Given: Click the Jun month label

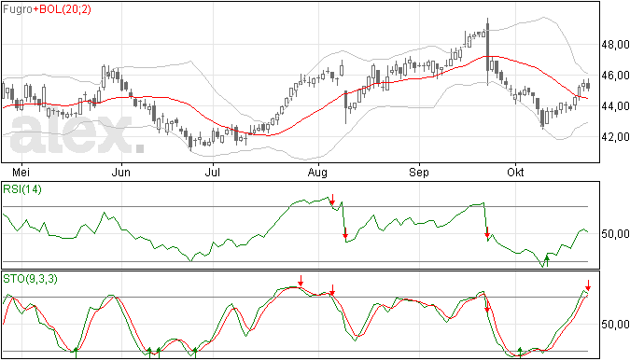Looking at the screenshot, I should (121, 172).
